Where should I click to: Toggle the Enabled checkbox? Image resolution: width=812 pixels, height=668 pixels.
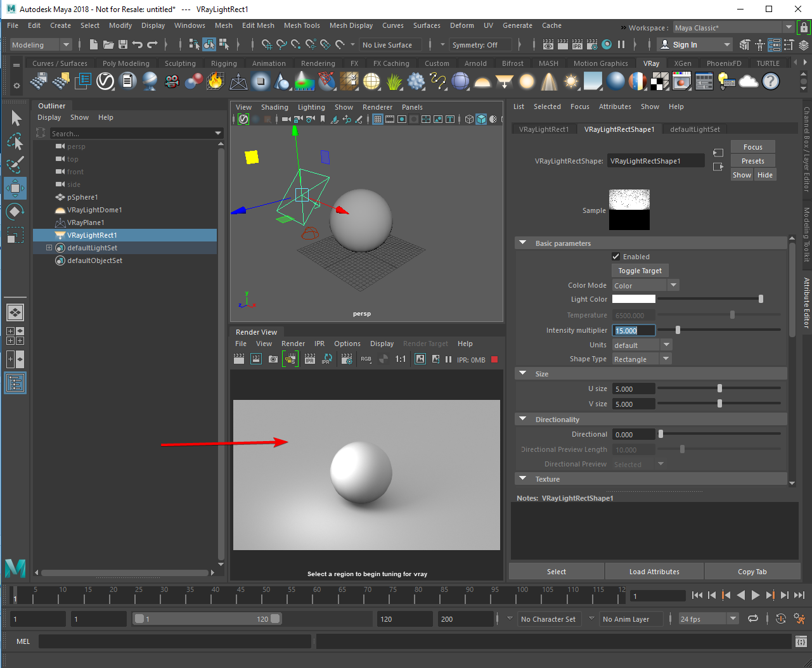pos(615,257)
